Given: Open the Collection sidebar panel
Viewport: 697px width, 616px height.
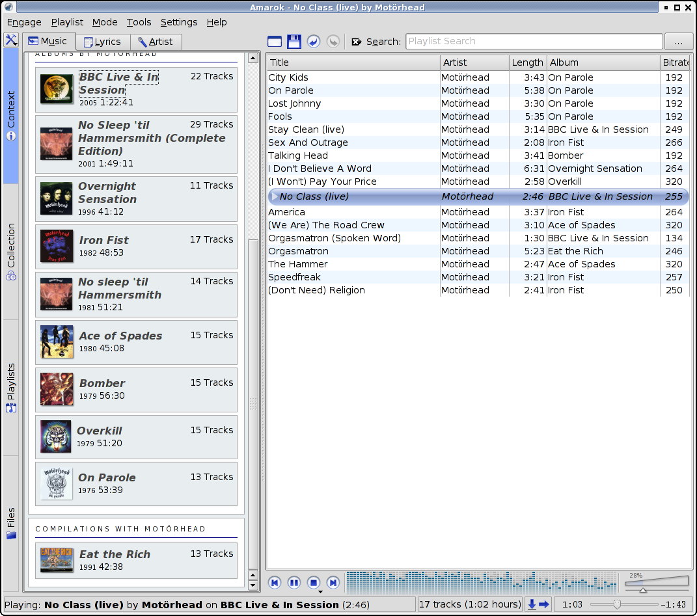Looking at the screenshot, I should (x=10, y=252).
